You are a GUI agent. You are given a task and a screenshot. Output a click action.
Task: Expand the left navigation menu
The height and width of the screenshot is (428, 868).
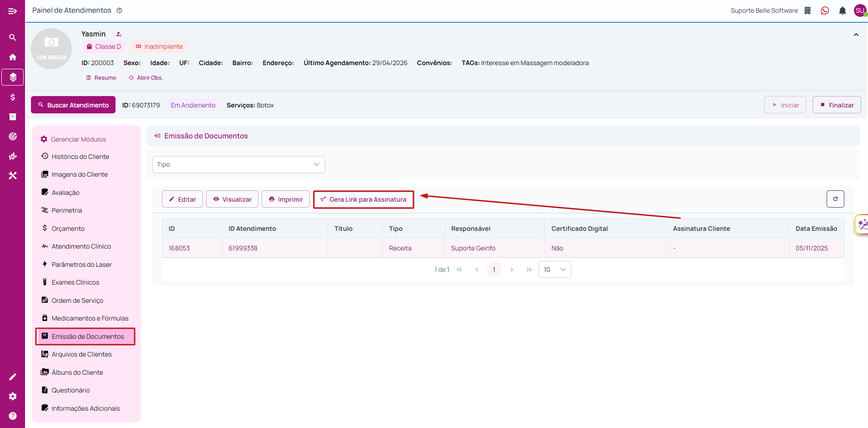click(x=13, y=11)
